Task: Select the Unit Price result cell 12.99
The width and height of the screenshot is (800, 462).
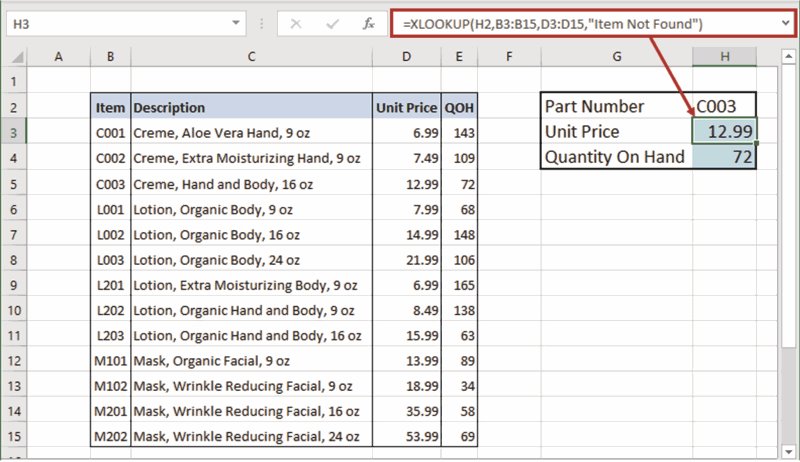Action: point(724,132)
